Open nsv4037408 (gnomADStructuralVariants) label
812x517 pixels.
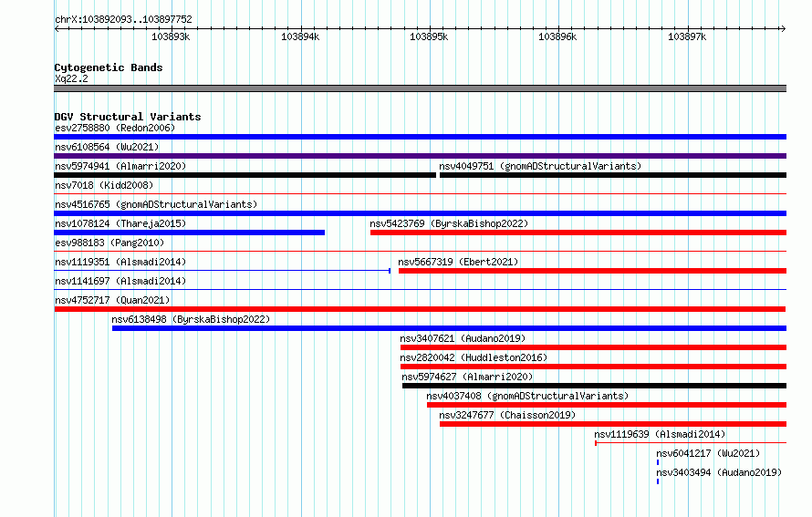pyautogui.click(x=527, y=396)
